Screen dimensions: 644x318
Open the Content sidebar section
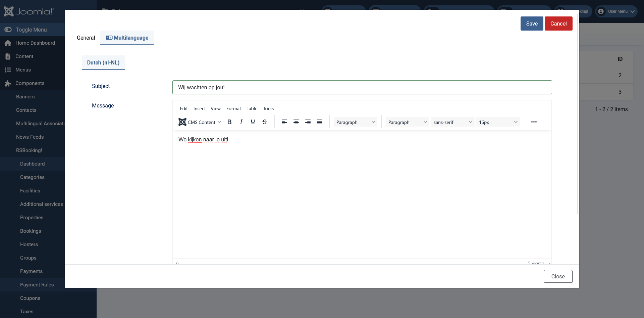point(32,56)
